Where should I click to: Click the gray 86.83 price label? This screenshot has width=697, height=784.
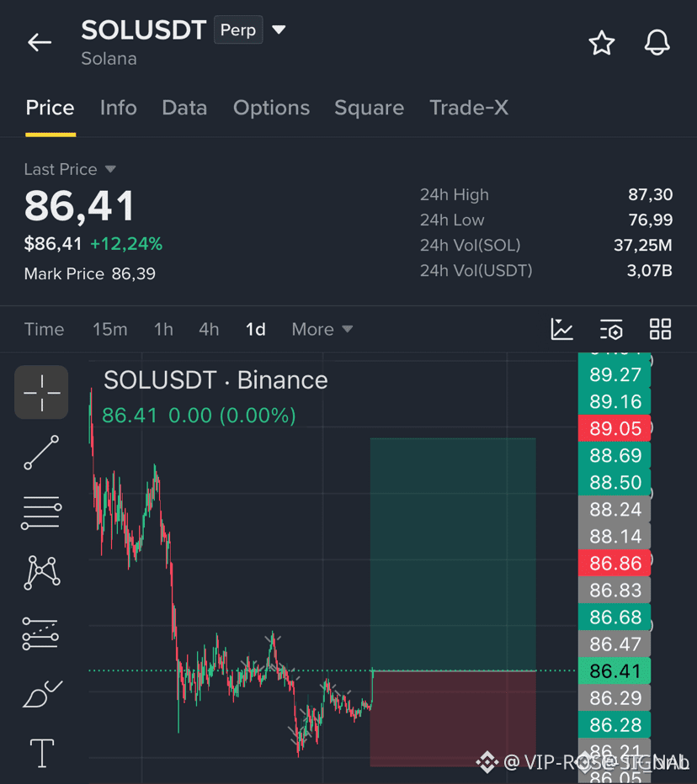(615, 591)
